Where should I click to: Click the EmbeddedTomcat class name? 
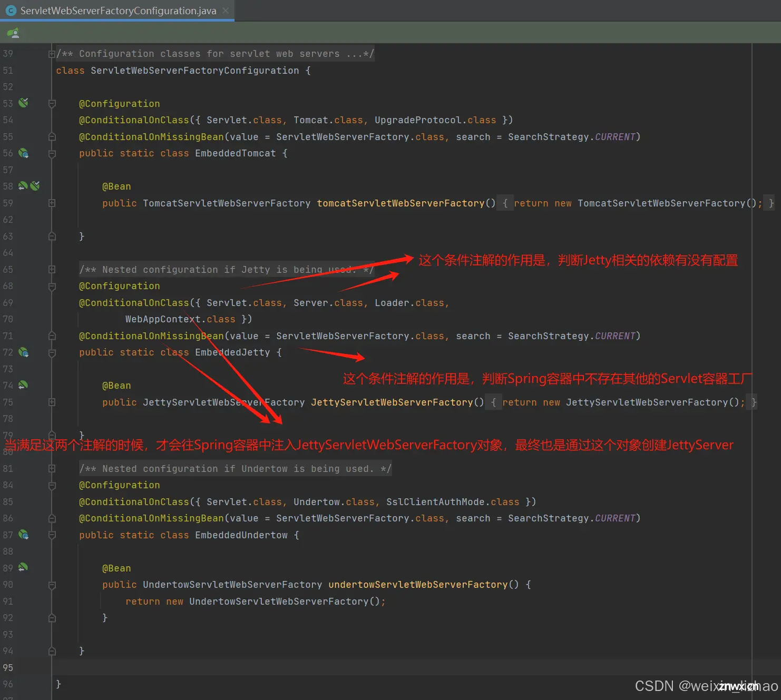pos(235,153)
